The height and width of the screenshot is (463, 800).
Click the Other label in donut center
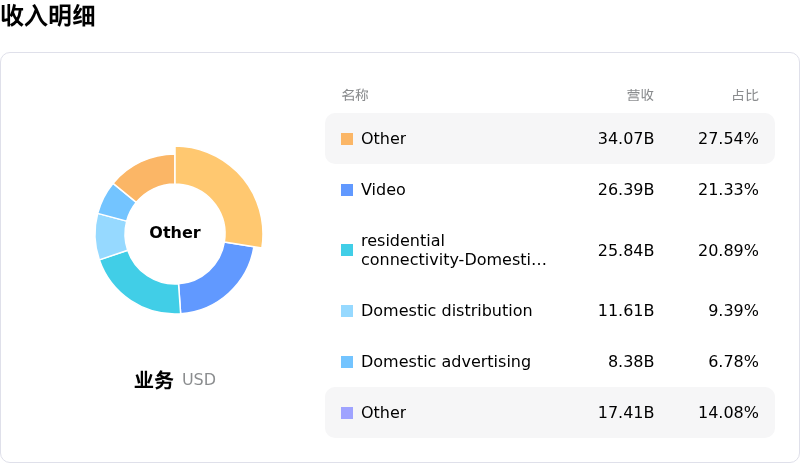point(175,232)
